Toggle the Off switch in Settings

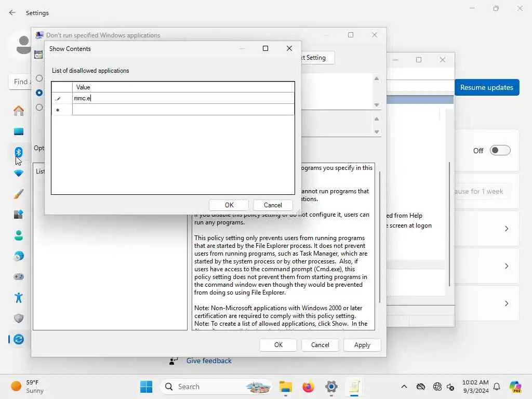click(x=500, y=150)
